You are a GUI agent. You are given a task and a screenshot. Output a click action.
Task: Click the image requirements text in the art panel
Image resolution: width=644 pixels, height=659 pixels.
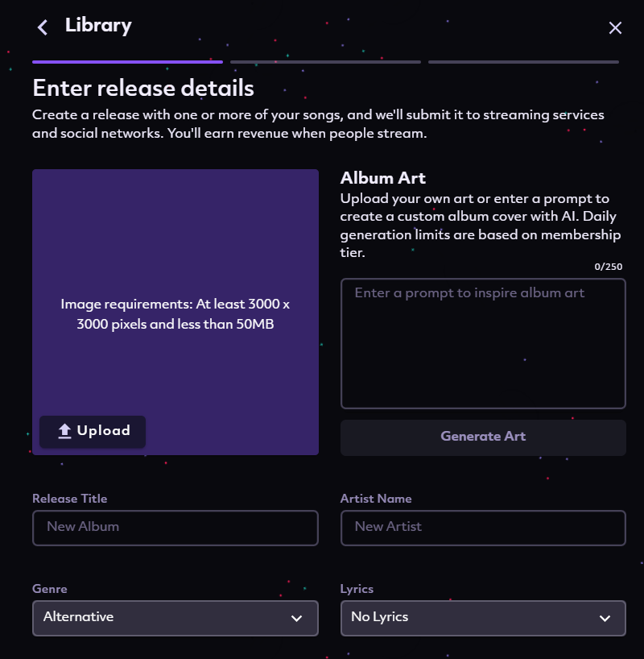tap(175, 314)
